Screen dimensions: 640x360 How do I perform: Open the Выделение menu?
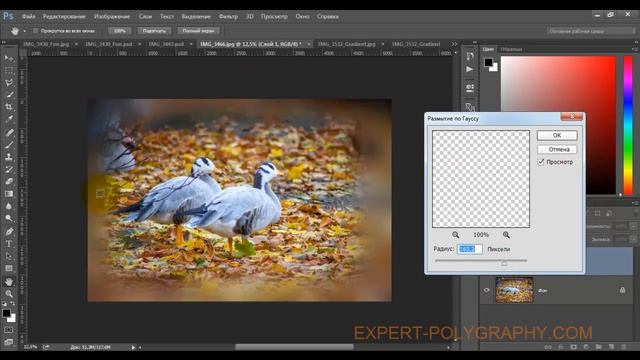coord(196,16)
